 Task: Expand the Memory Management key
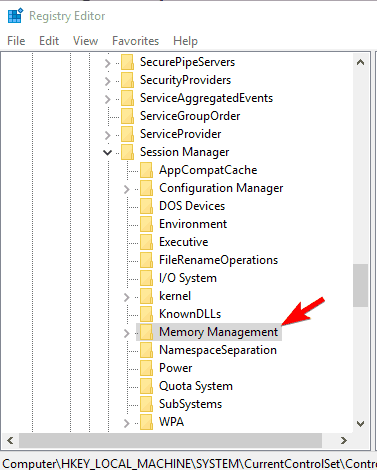pos(126,333)
